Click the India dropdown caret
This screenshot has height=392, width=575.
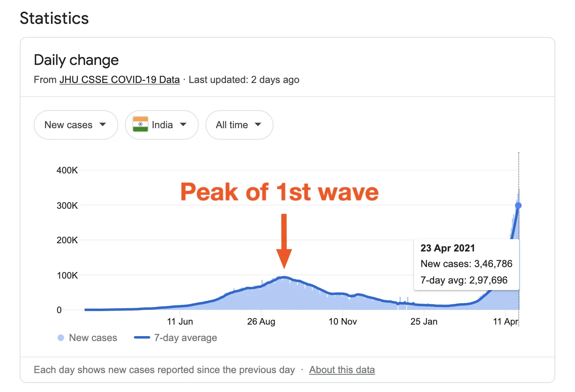183,125
